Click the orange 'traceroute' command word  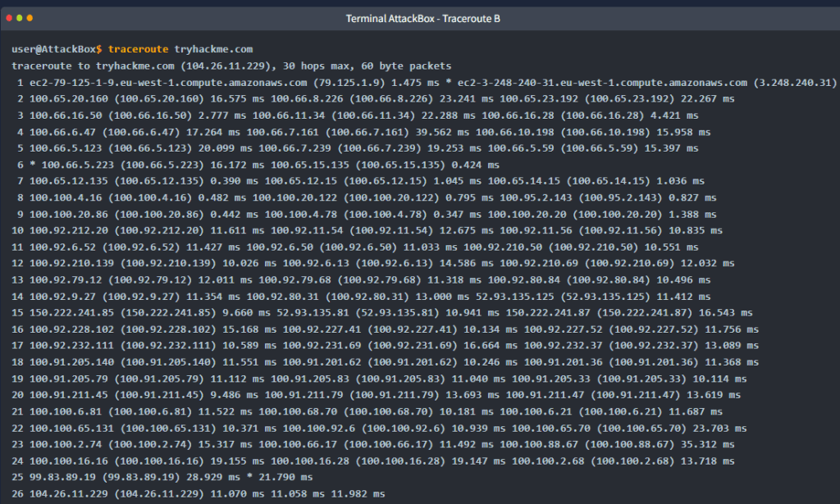[x=138, y=49]
